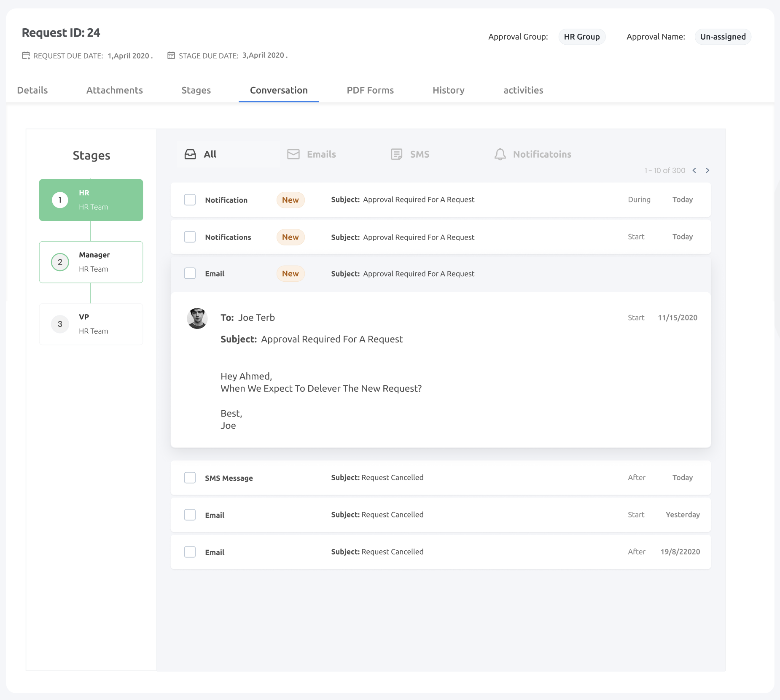The height and width of the screenshot is (700, 780).
Task: Click the Request ID: 24 heading
Action: (61, 33)
